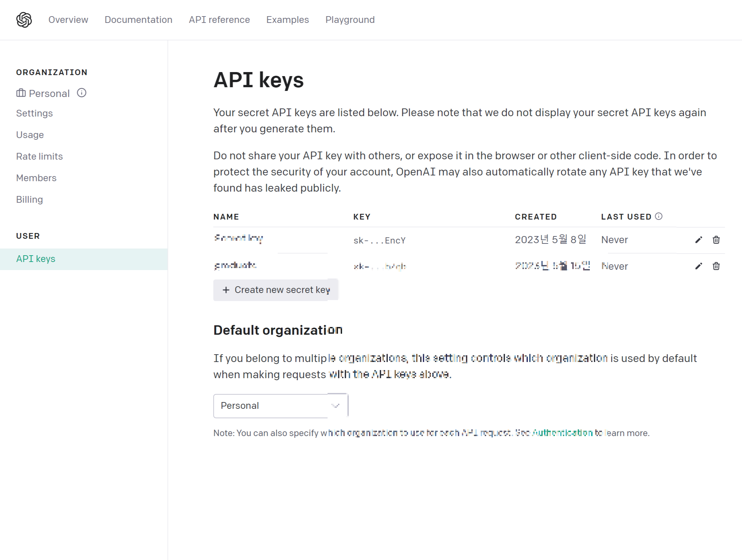Open the Overview nav item
Image resolution: width=742 pixels, height=560 pixels.
[x=68, y=20]
